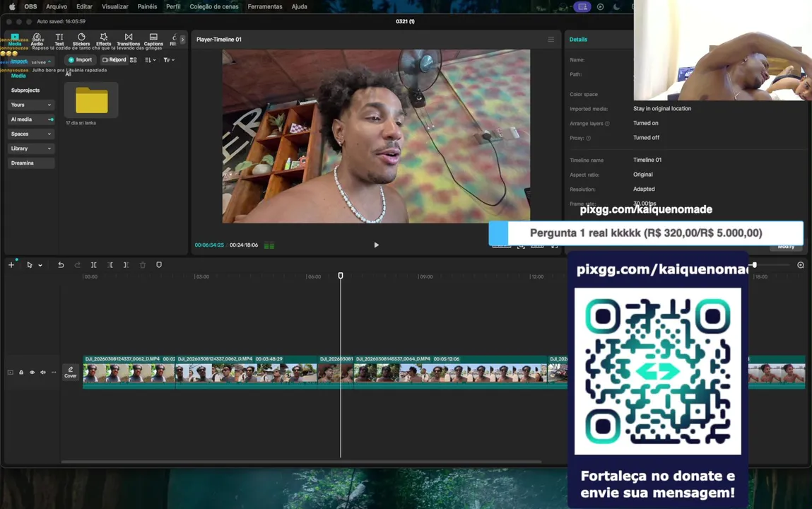Click the Record button
Screen dimensions: 812x509
114,59
